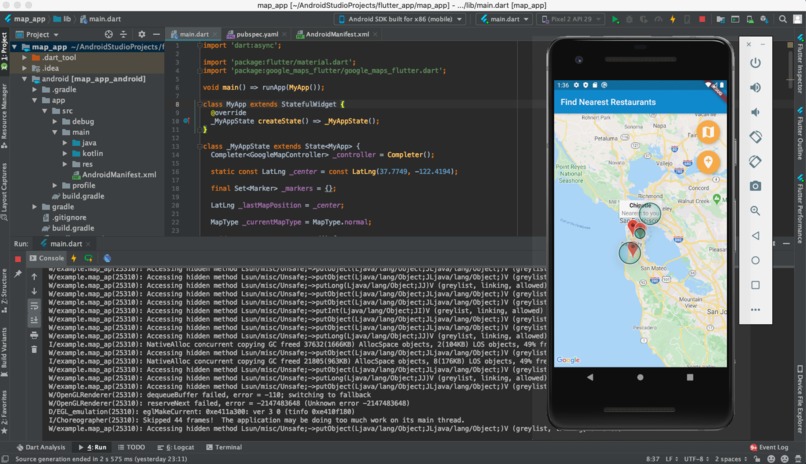Pin the Run tab with pin icon
The height and width of the screenshot is (464, 806).
[18, 274]
